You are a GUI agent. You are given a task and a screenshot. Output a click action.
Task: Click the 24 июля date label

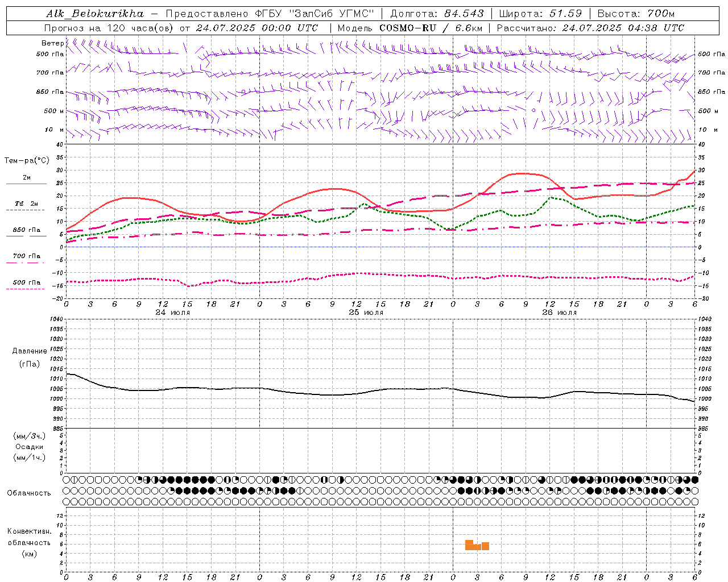pyautogui.click(x=173, y=313)
